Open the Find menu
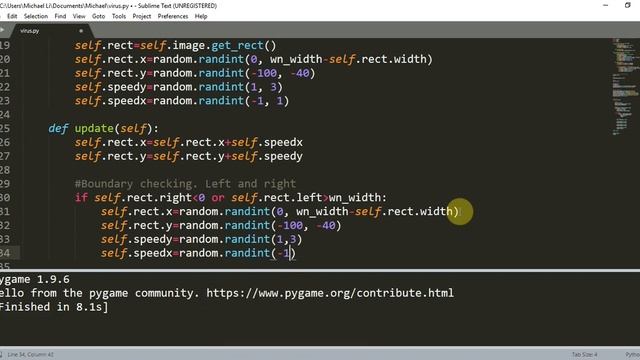Screen dimensions: 640x360 [x=60, y=16]
